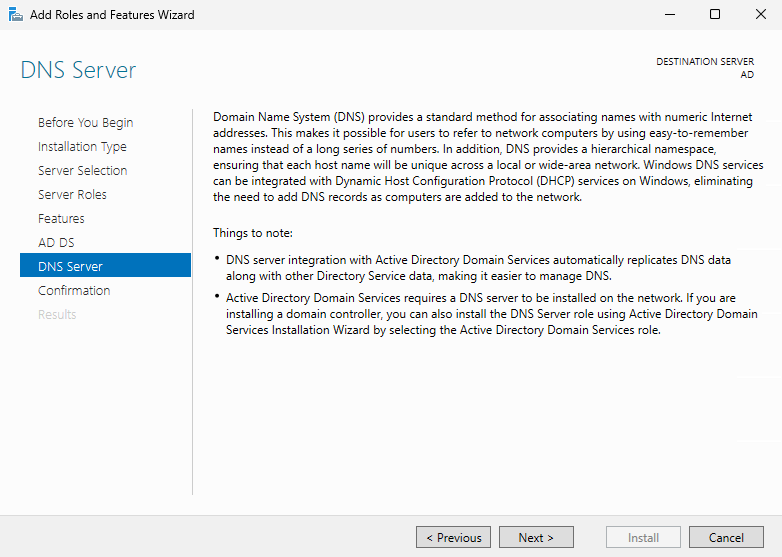The height and width of the screenshot is (557, 782).
Task: Proceed with the Next button
Action: coord(536,538)
